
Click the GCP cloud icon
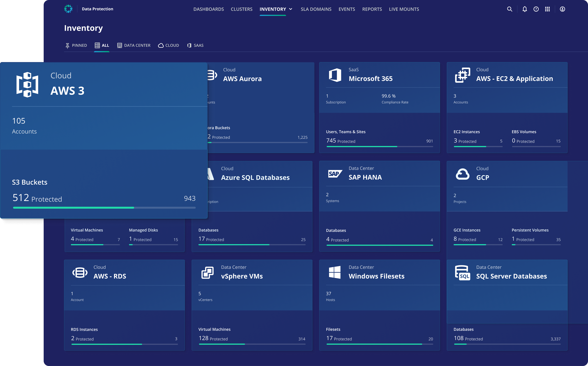[463, 174]
